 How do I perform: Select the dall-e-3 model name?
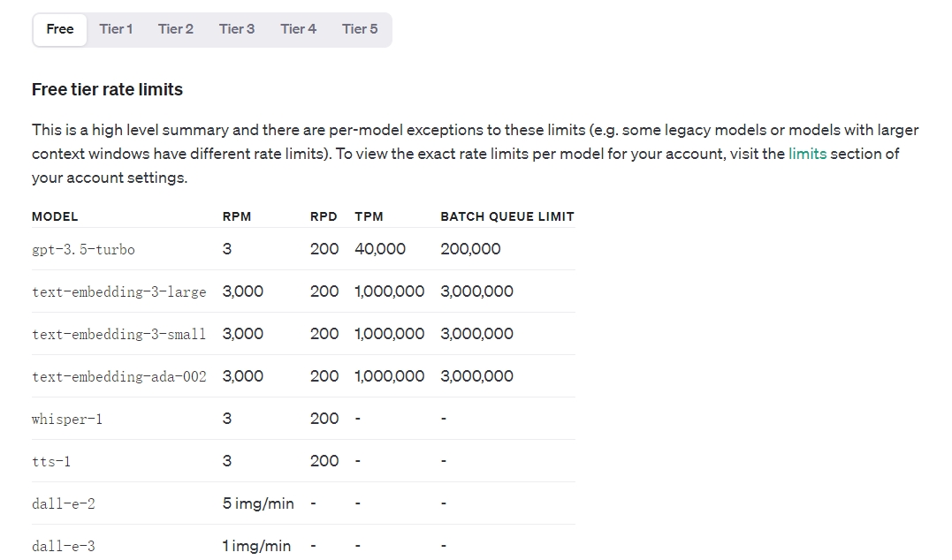click(63, 547)
